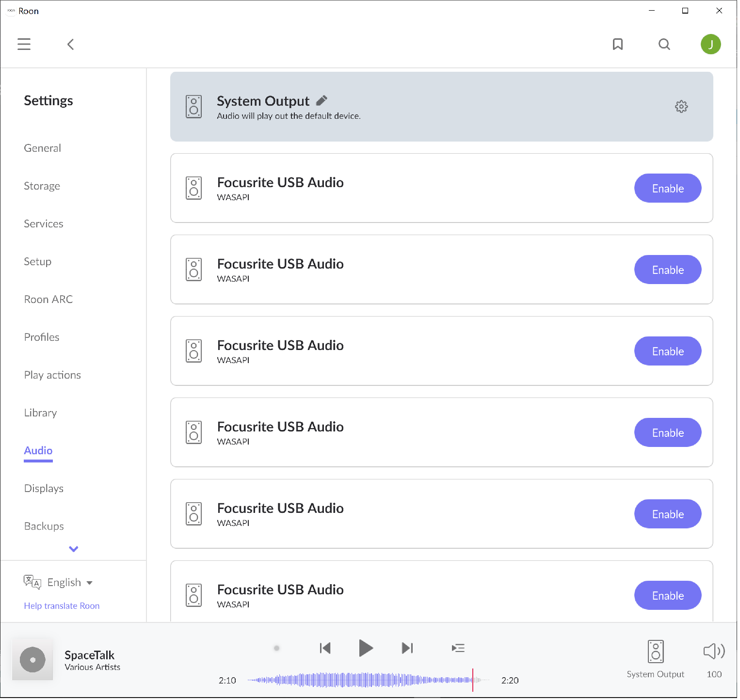Play the current track
Viewport: 740px width, 700px height.
pyautogui.click(x=366, y=648)
